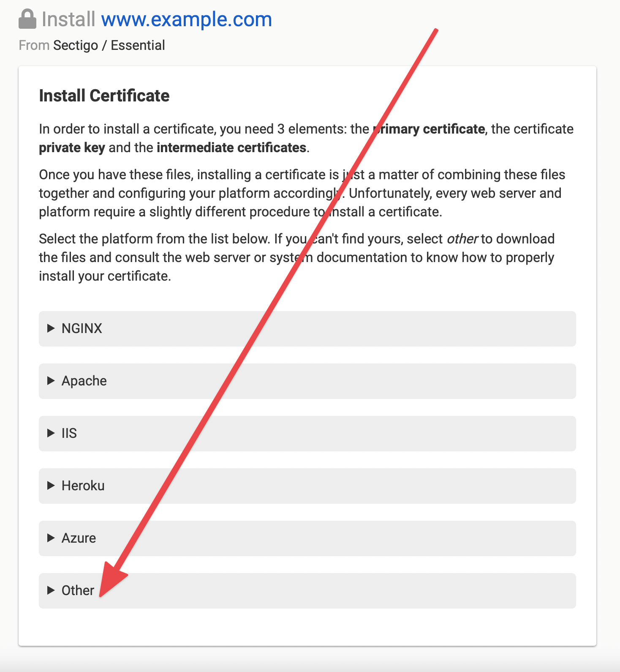Click the disclosure triangle beside Azure
Screen dimensions: 620x672
(51, 538)
